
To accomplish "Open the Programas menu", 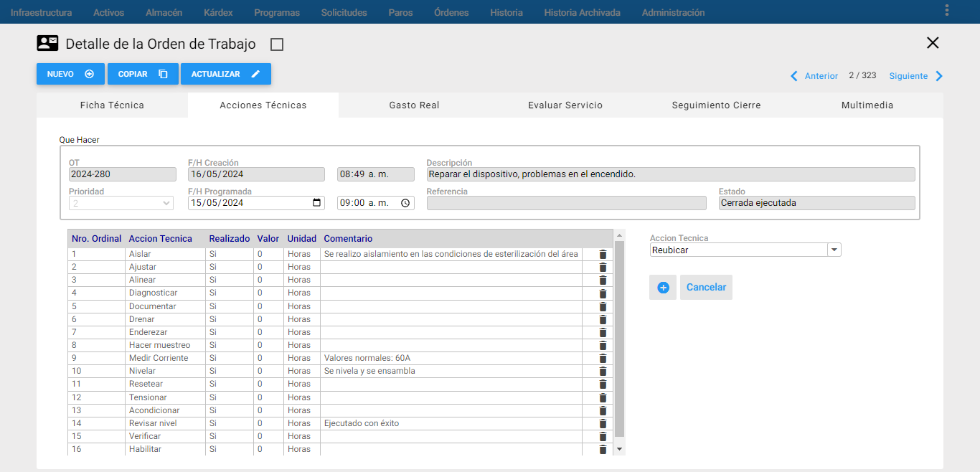I will pos(277,12).
